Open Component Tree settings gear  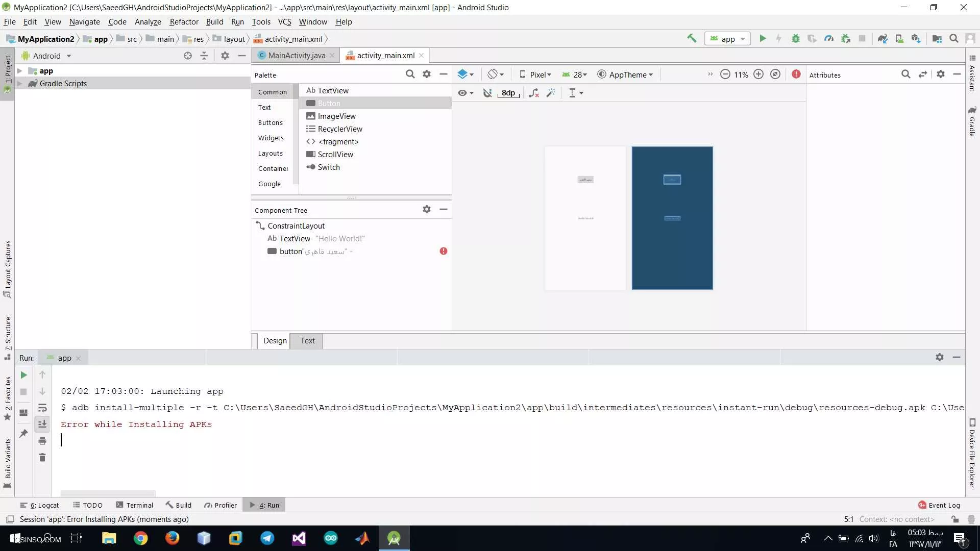coord(427,209)
